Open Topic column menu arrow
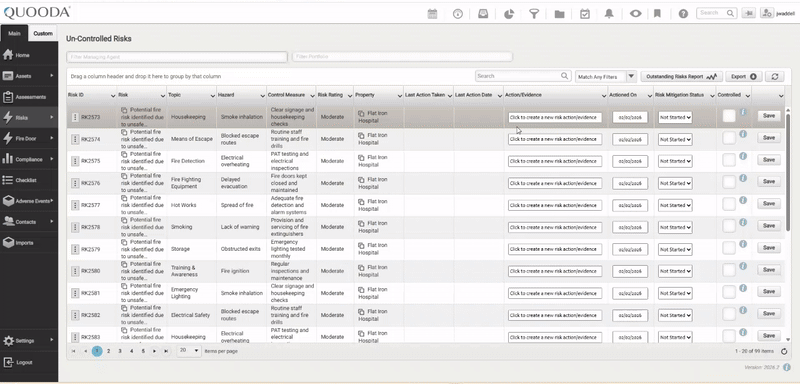The width and height of the screenshot is (800, 384). click(x=212, y=95)
